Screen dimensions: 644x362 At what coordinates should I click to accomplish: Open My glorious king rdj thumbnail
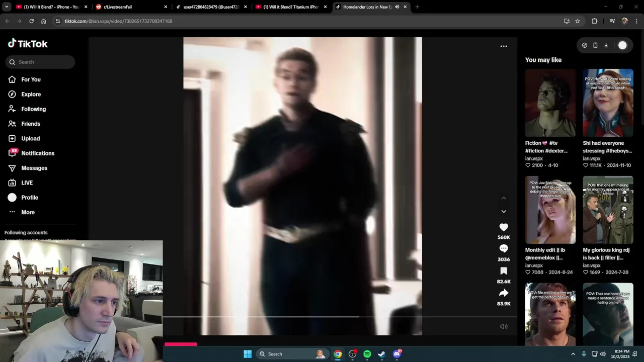coord(608,210)
